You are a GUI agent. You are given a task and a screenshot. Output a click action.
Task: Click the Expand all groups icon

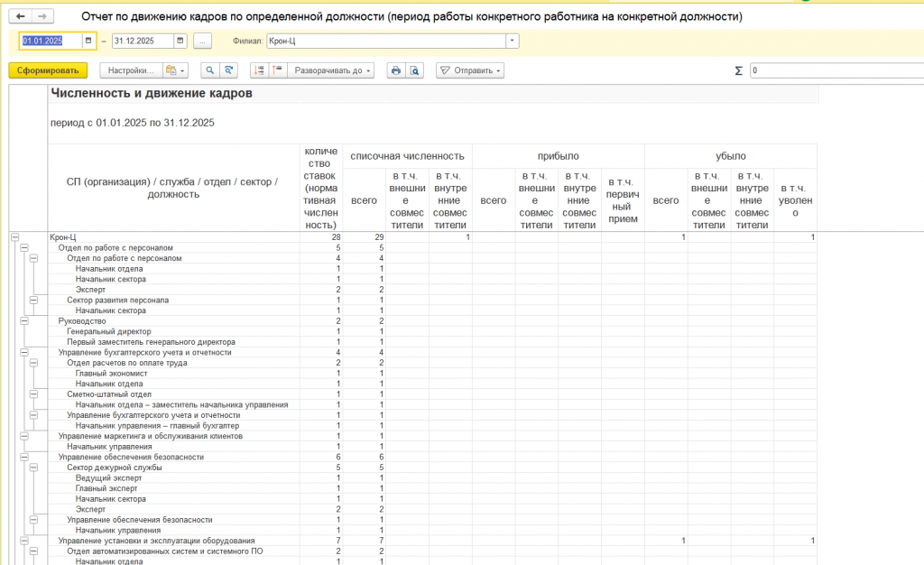[259, 70]
